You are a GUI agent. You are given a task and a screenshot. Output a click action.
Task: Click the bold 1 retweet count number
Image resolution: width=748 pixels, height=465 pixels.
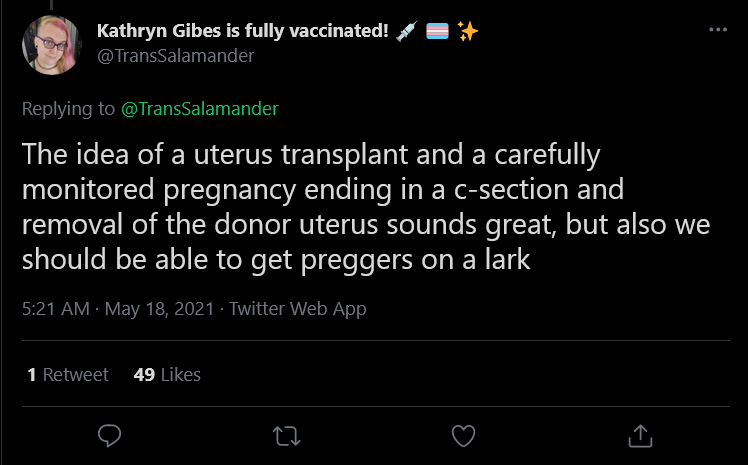31,374
